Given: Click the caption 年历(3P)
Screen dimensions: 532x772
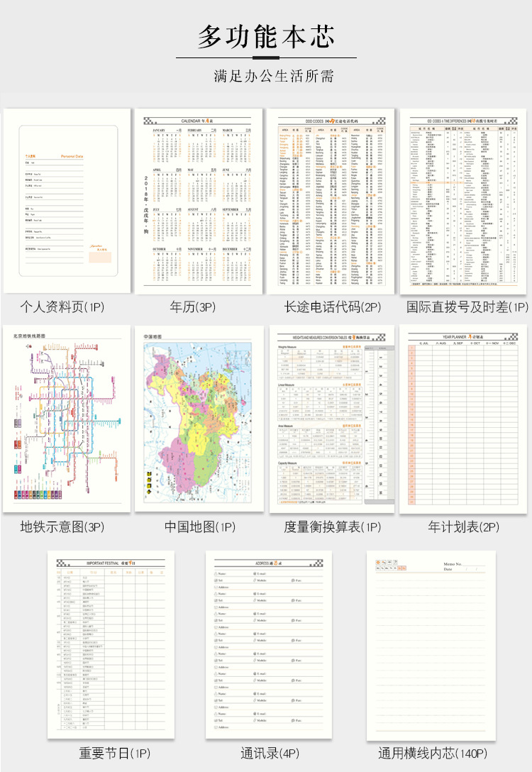Looking at the screenshot, I should click(x=192, y=307).
